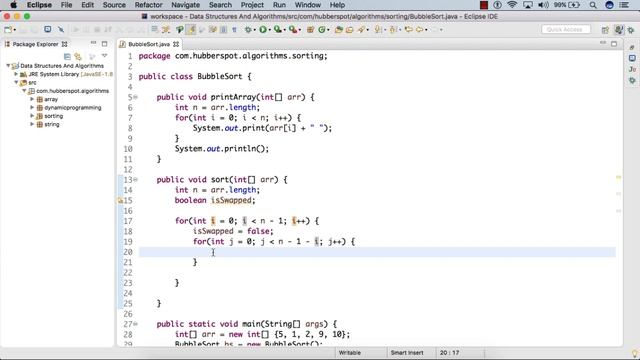
Task: Expand the sorting package
Action: (x=32, y=116)
